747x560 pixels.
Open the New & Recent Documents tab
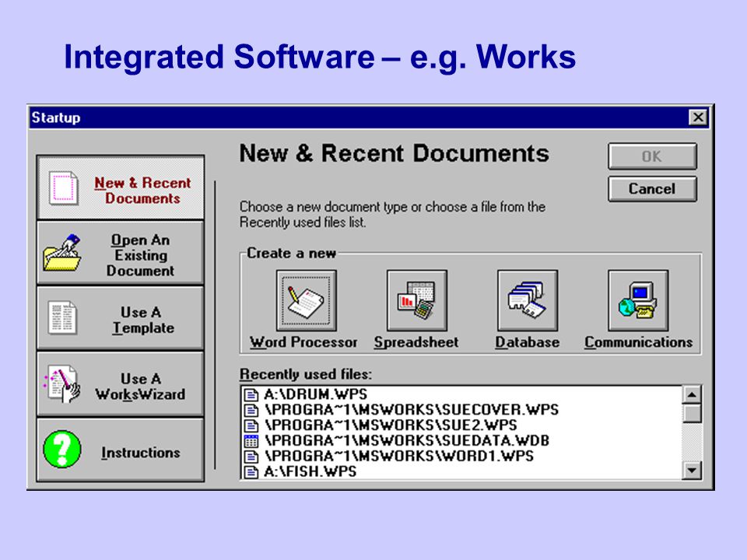coord(121,187)
